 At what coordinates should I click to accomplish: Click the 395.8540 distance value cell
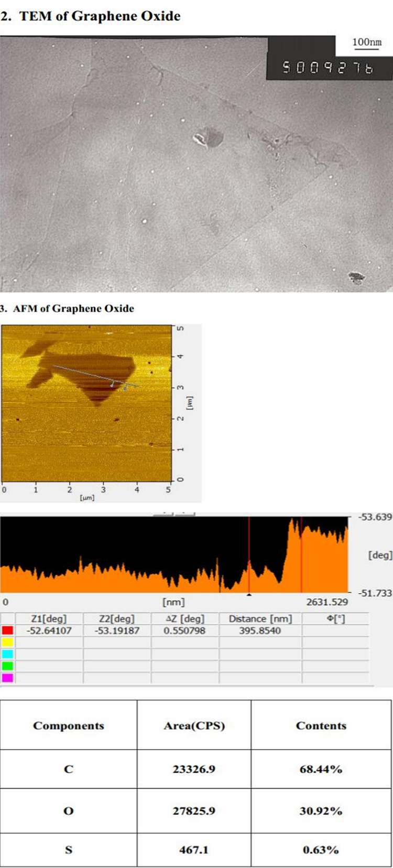(x=260, y=630)
